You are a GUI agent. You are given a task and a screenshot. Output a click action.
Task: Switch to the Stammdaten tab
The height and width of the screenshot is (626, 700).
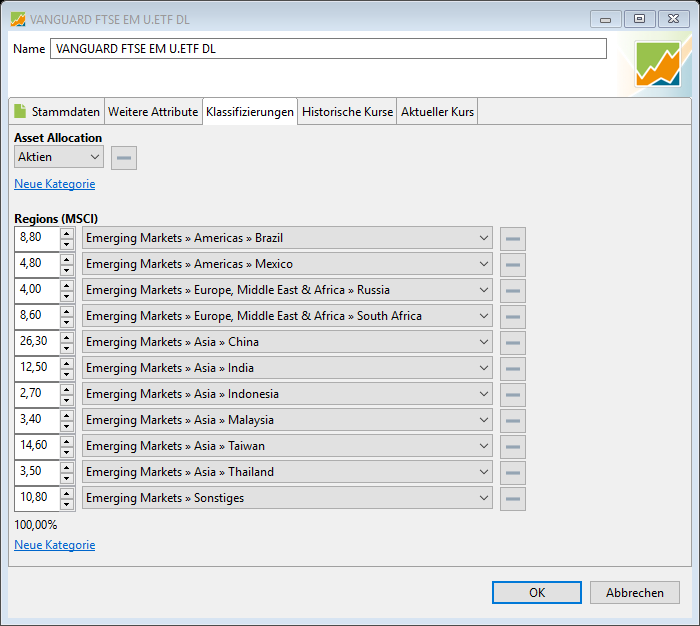(57, 112)
